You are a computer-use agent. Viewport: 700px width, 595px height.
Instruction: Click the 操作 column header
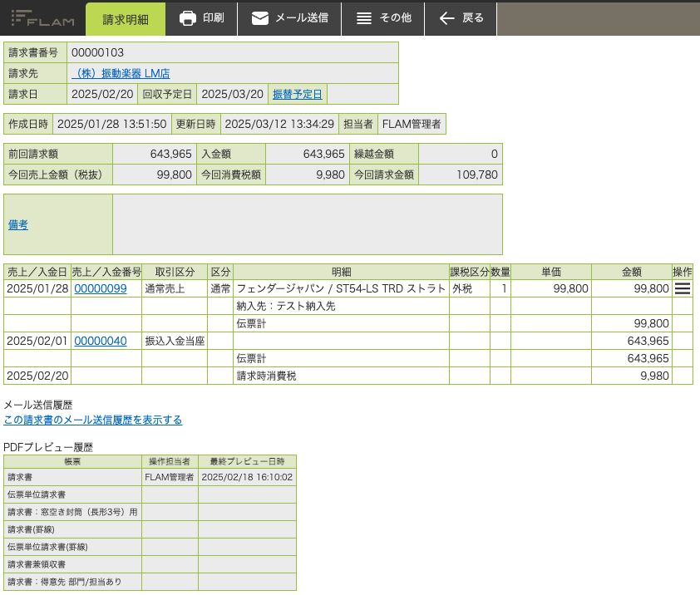[x=683, y=272]
